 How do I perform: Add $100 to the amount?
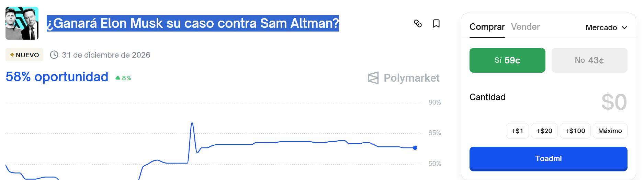pos(575,131)
